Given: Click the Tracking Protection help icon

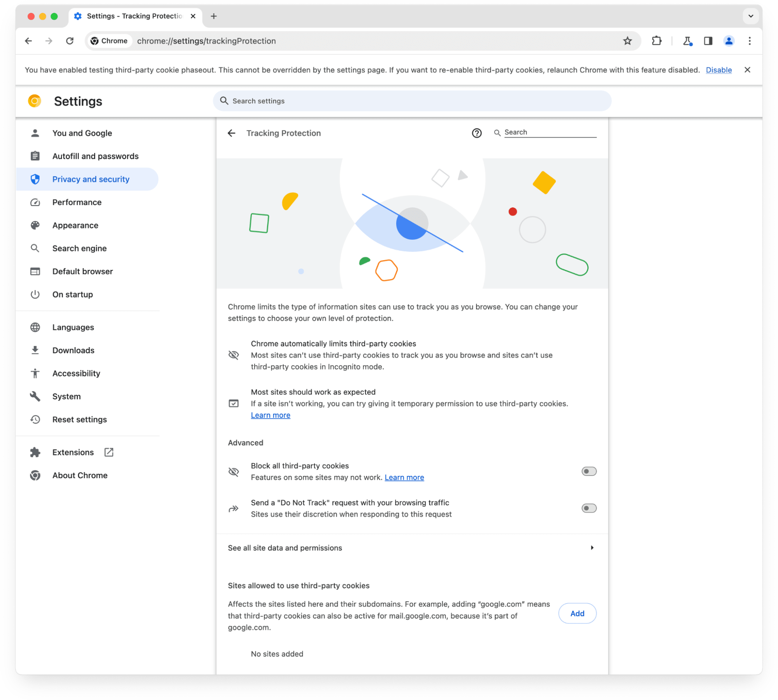Looking at the screenshot, I should pyautogui.click(x=478, y=132).
